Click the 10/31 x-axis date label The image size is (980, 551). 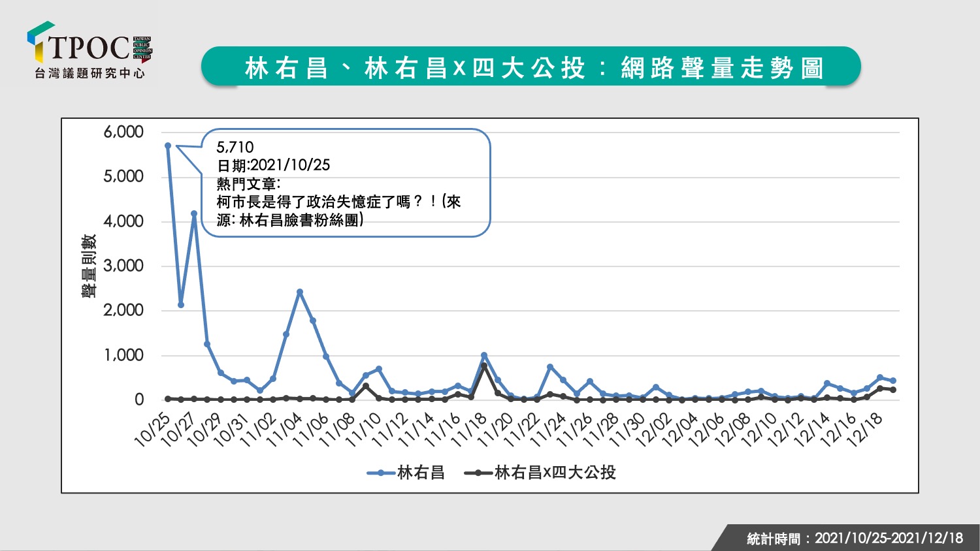[x=233, y=429]
